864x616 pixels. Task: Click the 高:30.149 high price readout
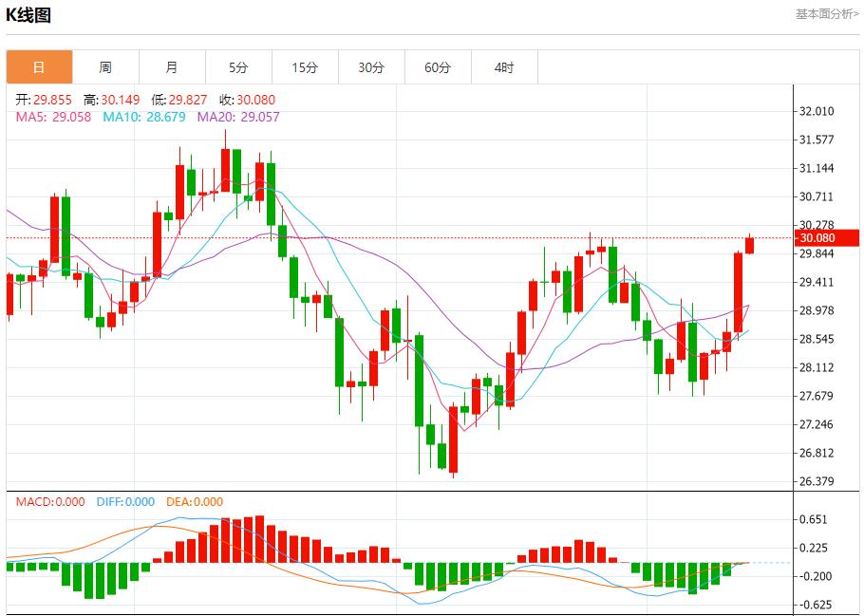(112, 100)
